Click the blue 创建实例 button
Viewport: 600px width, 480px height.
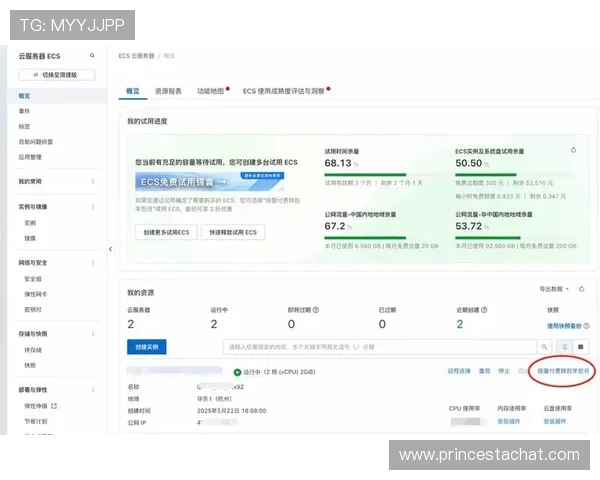click(x=147, y=347)
